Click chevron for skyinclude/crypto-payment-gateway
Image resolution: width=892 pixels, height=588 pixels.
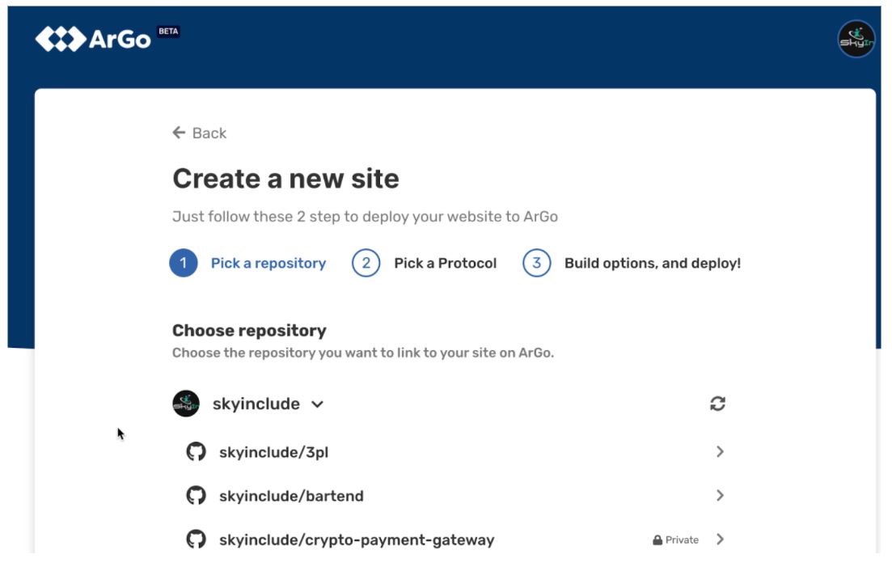(720, 539)
